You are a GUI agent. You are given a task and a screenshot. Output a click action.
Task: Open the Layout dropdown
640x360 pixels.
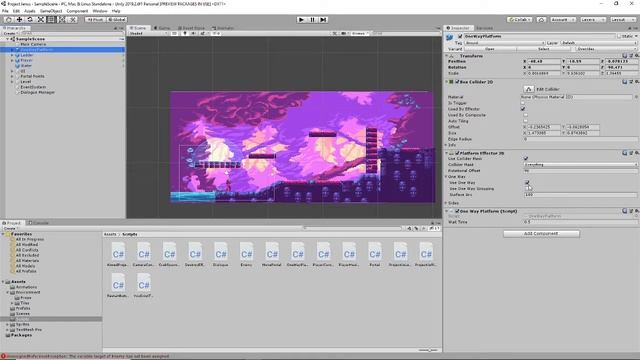622,20
